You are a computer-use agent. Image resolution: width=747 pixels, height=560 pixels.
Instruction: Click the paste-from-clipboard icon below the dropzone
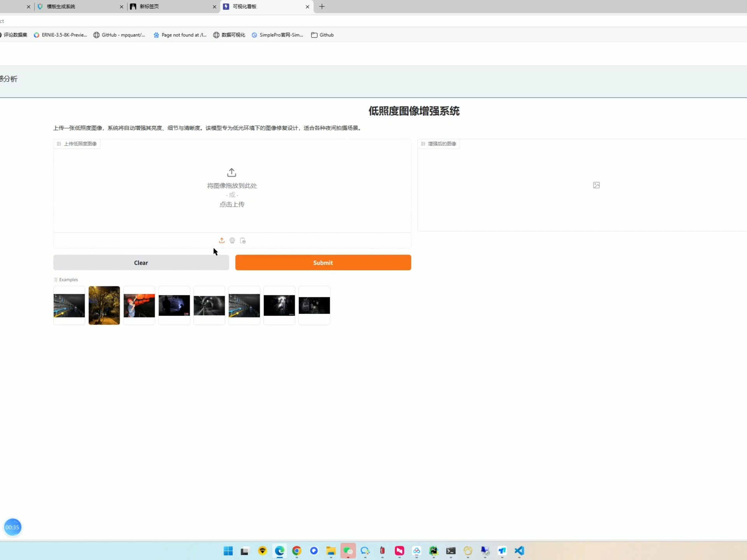(243, 240)
